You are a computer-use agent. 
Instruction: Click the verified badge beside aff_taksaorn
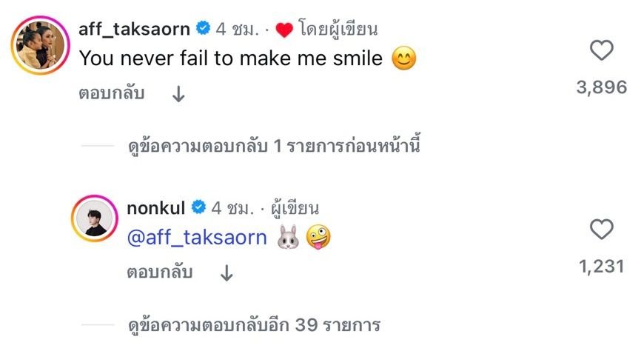click(203, 30)
